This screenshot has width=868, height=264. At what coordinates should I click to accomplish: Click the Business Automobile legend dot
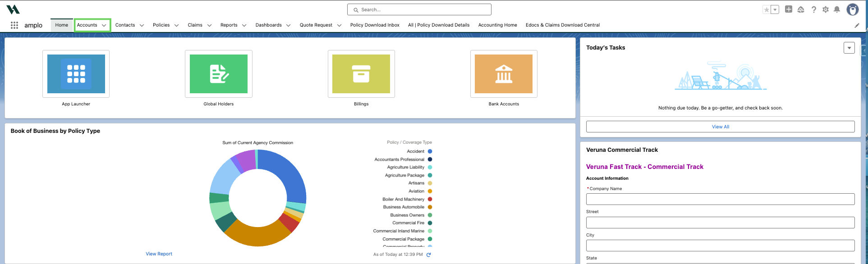(x=430, y=207)
